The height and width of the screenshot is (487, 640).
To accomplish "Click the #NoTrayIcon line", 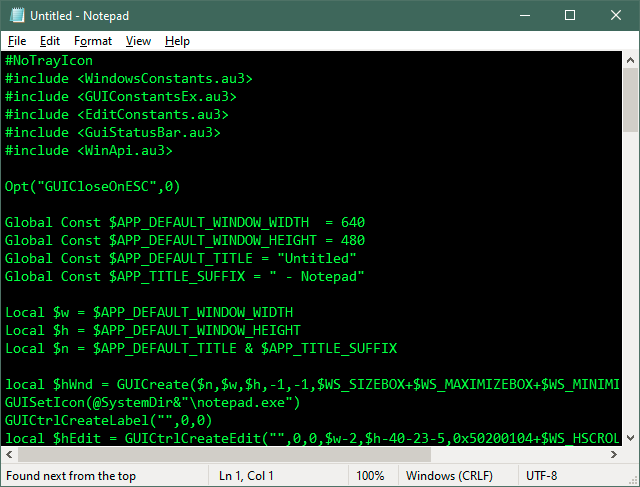I will pyautogui.click(x=49, y=61).
